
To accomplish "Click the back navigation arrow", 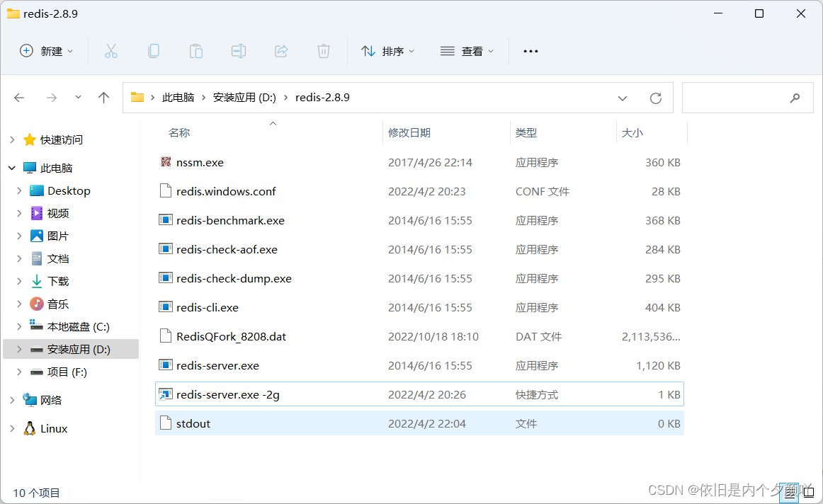I will (19, 97).
